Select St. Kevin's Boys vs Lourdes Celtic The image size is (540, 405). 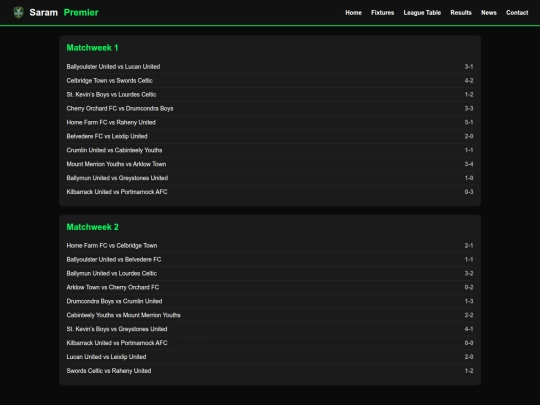[x=270, y=94]
